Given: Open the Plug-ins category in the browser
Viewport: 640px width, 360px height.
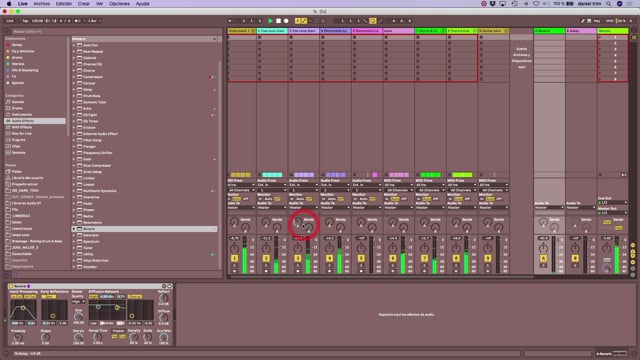Looking at the screenshot, I should [18, 140].
